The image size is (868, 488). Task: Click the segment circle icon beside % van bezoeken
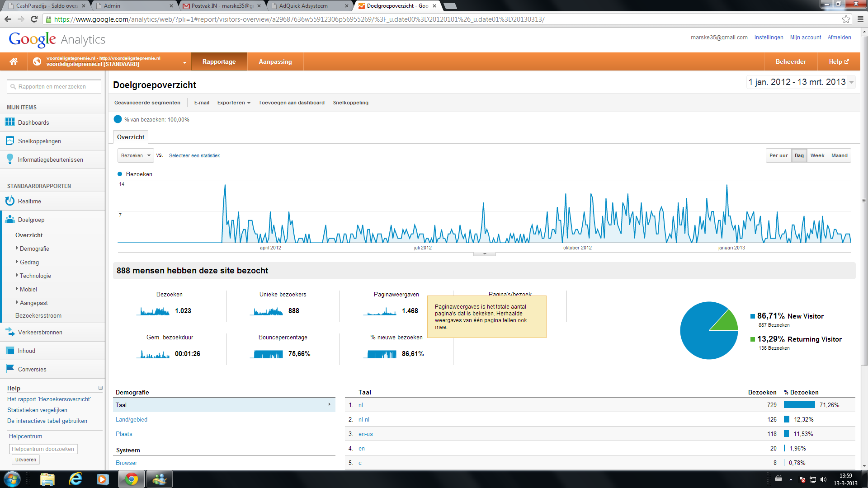(118, 119)
